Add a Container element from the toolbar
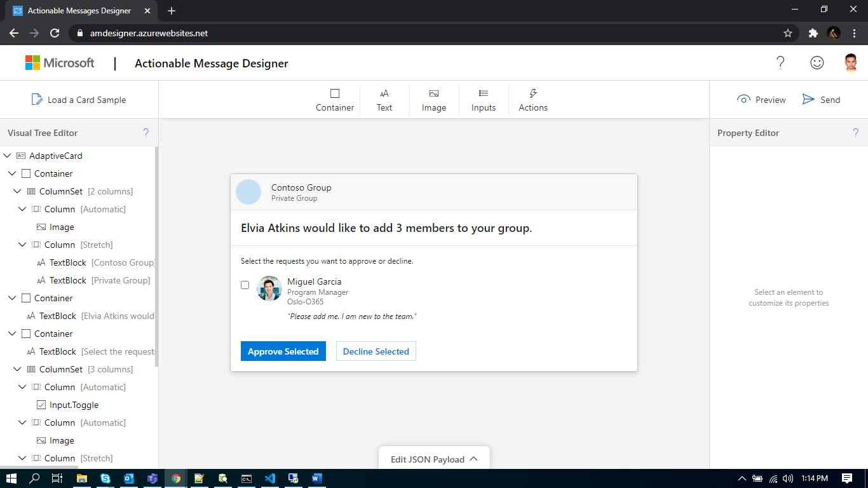The width and height of the screenshot is (868, 488). (335, 99)
